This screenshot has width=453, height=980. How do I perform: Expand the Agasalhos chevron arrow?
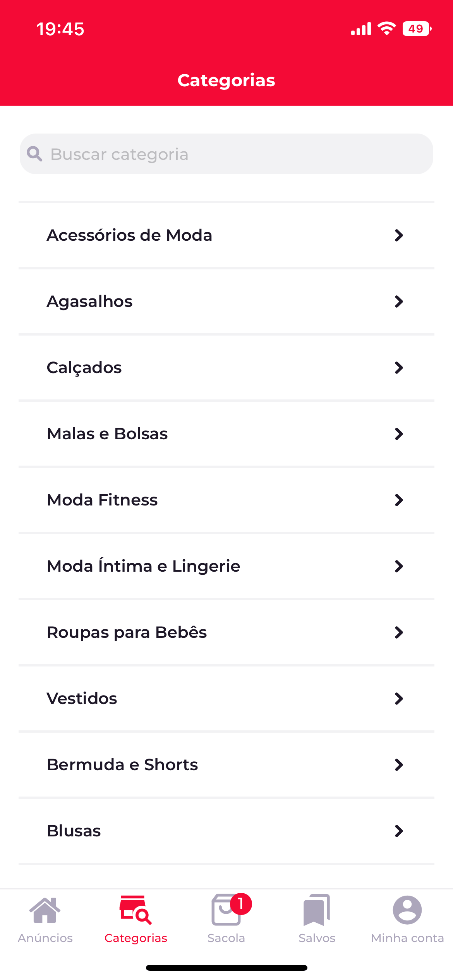click(x=399, y=302)
